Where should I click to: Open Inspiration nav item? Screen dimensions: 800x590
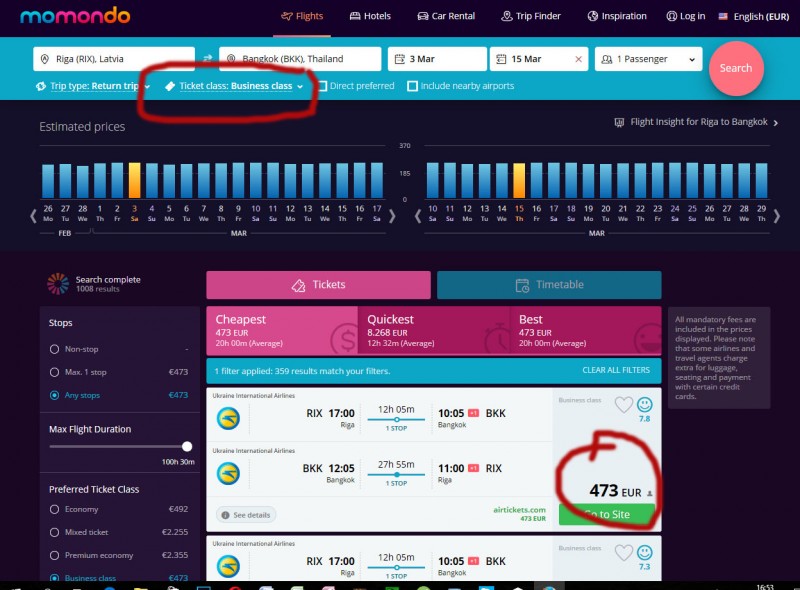click(617, 16)
